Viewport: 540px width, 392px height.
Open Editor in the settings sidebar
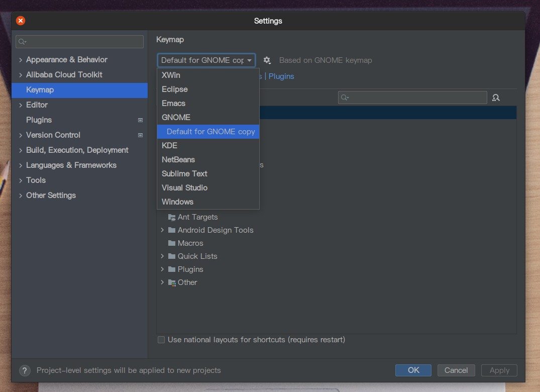click(79, 105)
